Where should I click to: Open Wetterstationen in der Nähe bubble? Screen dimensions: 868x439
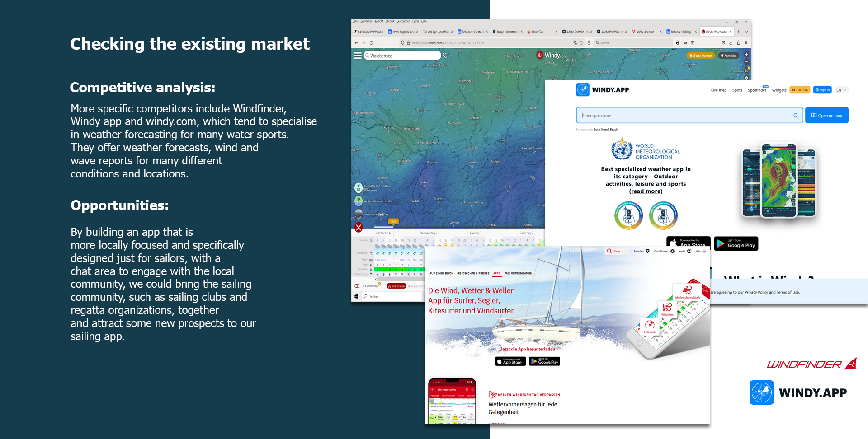(x=359, y=201)
